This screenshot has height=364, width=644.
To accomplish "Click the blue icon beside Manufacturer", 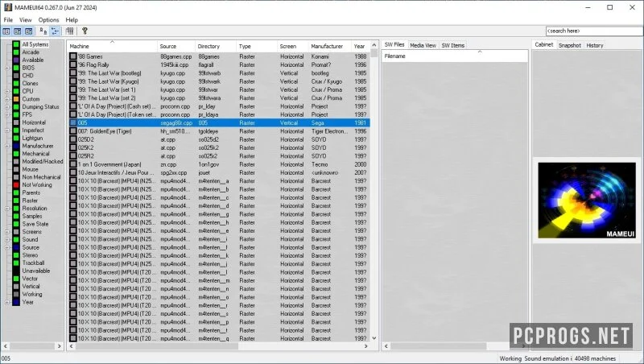I will (16, 146).
